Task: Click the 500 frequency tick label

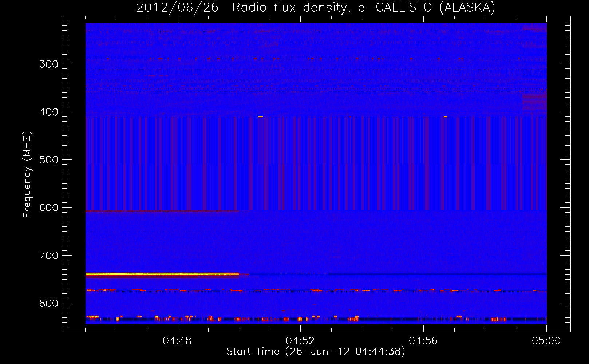Action: pyautogui.click(x=49, y=160)
